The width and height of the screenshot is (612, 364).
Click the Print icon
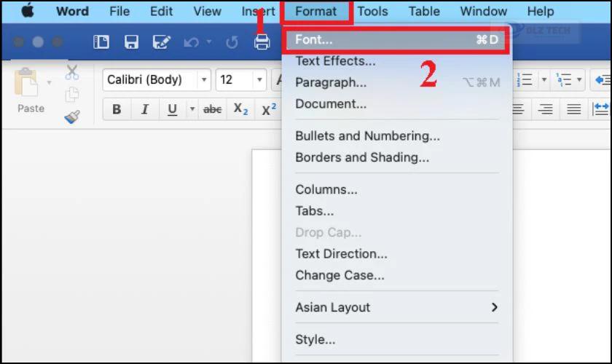(x=262, y=41)
